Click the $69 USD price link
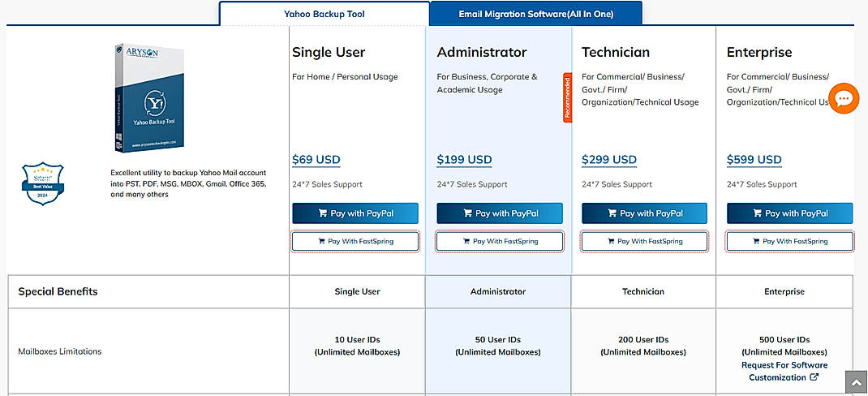868x396 pixels. [x=316, y=160]
